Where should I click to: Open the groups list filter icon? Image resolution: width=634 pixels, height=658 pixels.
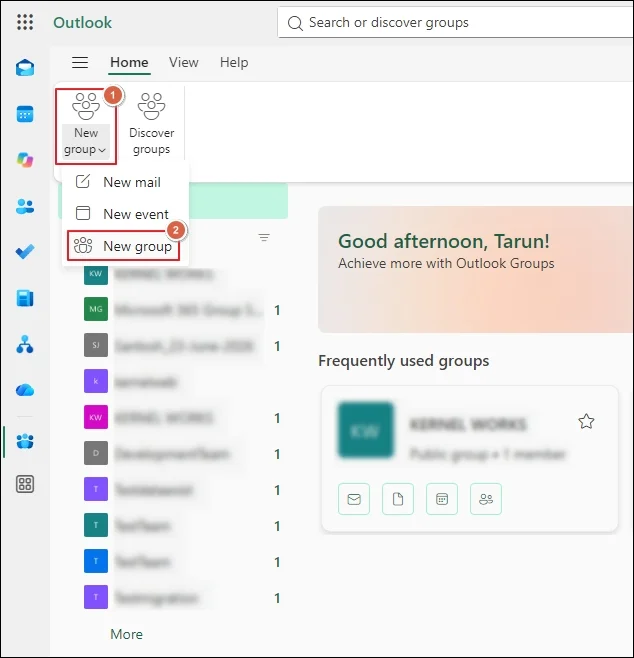click(x=264, y=238)
